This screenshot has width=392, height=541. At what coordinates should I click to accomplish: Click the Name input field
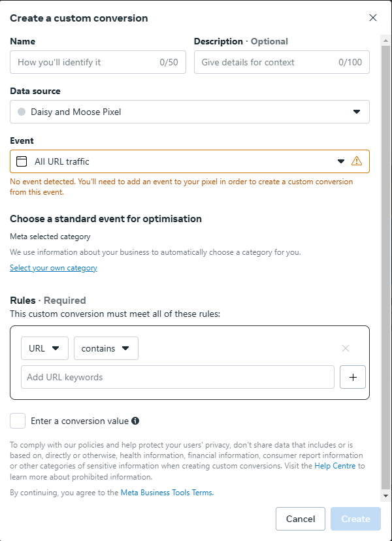click(x=98, y=62)
